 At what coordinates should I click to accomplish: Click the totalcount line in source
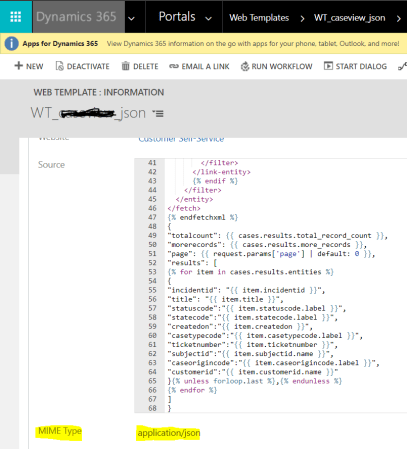278,236
